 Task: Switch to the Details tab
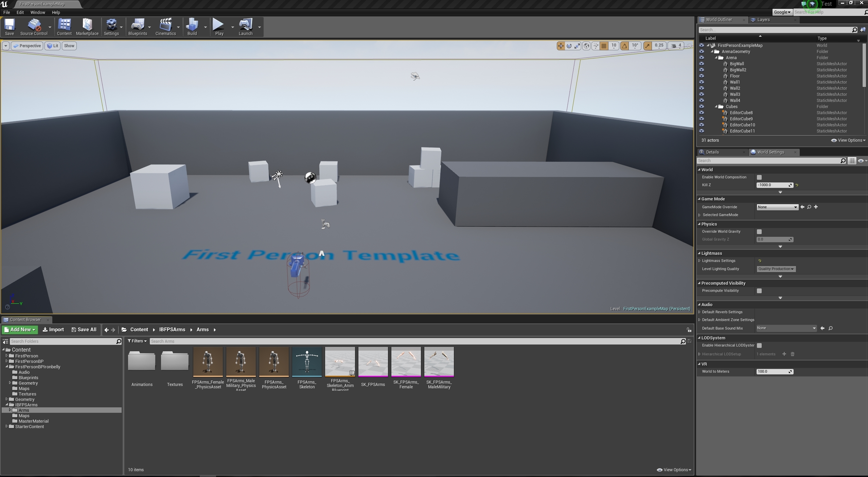722,152
